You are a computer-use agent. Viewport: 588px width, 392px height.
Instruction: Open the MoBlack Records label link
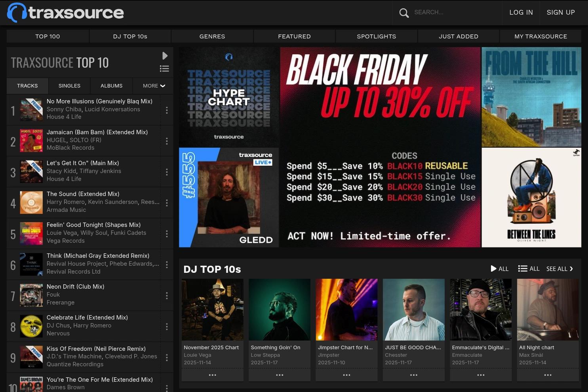(70, 148)
